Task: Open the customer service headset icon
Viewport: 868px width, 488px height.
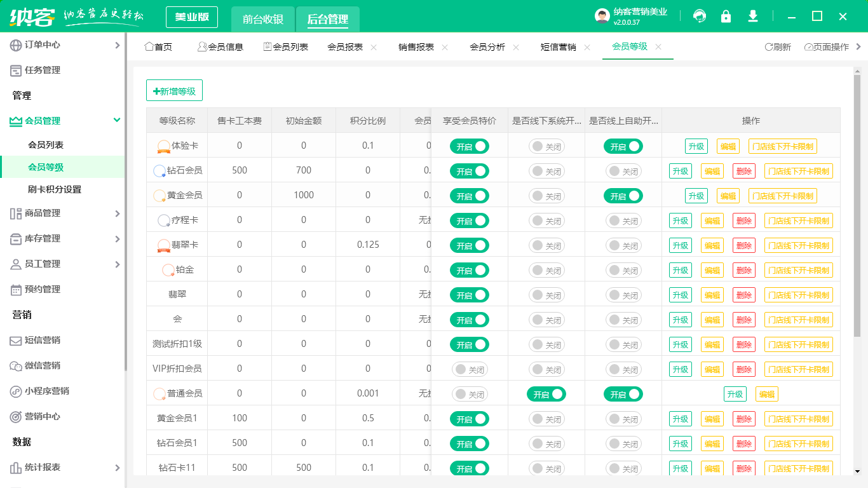Action: click(700, 17)
